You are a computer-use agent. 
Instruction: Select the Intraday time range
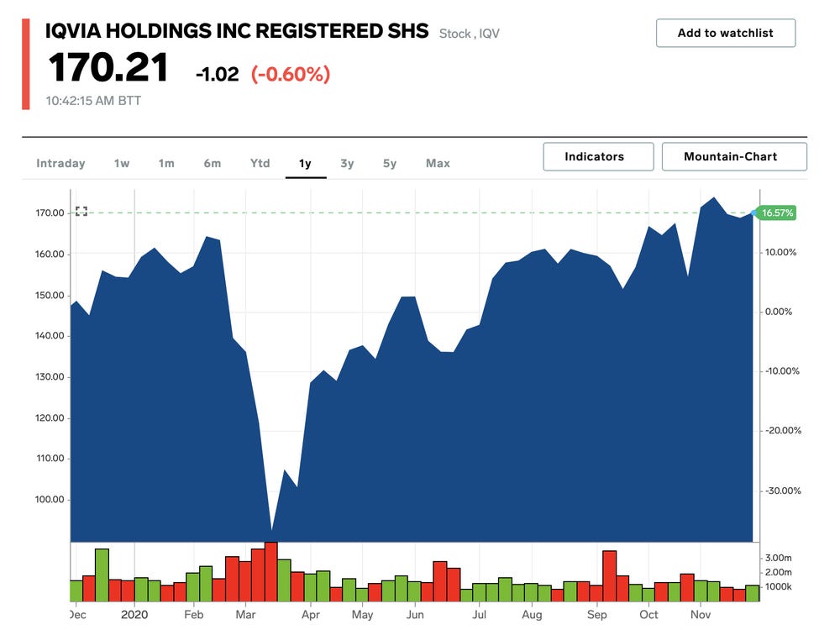click(60, 164)
